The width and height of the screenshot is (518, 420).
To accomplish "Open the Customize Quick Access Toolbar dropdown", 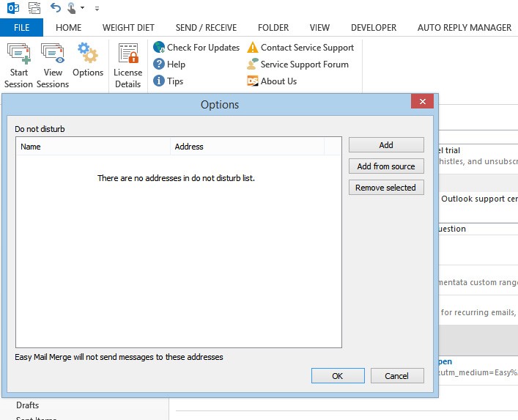I will pos(97,9).
